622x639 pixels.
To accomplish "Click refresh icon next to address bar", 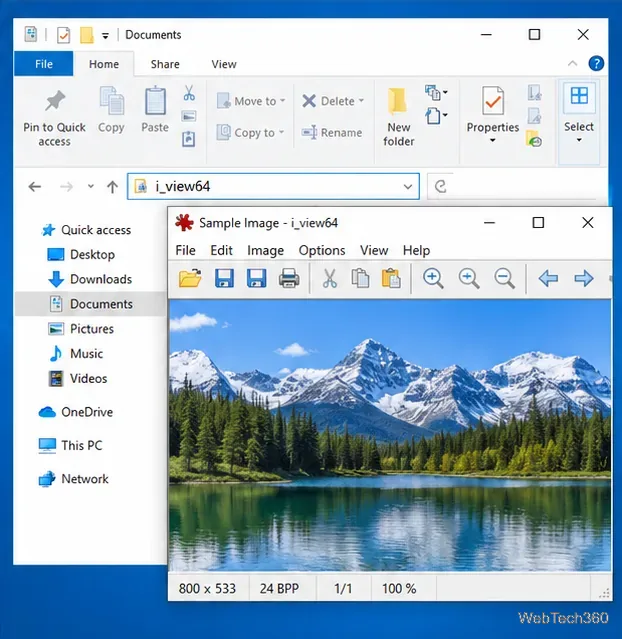I will point(440,187).
